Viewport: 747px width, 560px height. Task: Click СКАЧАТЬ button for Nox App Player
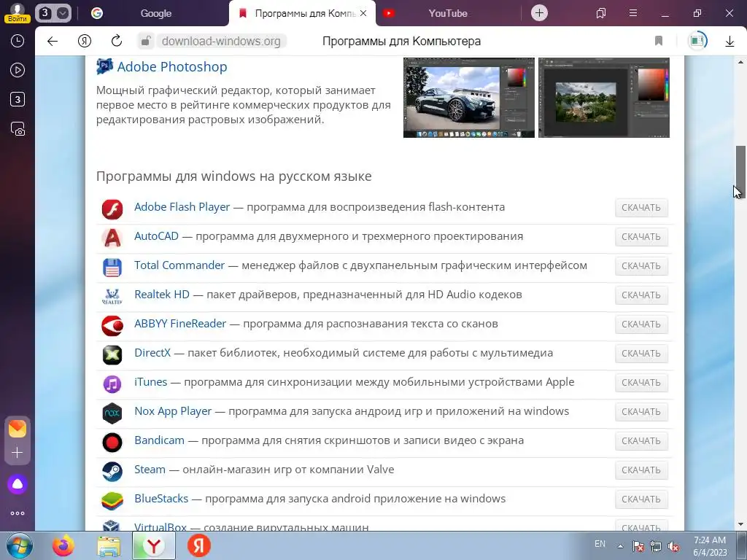[x=641, y=411]
